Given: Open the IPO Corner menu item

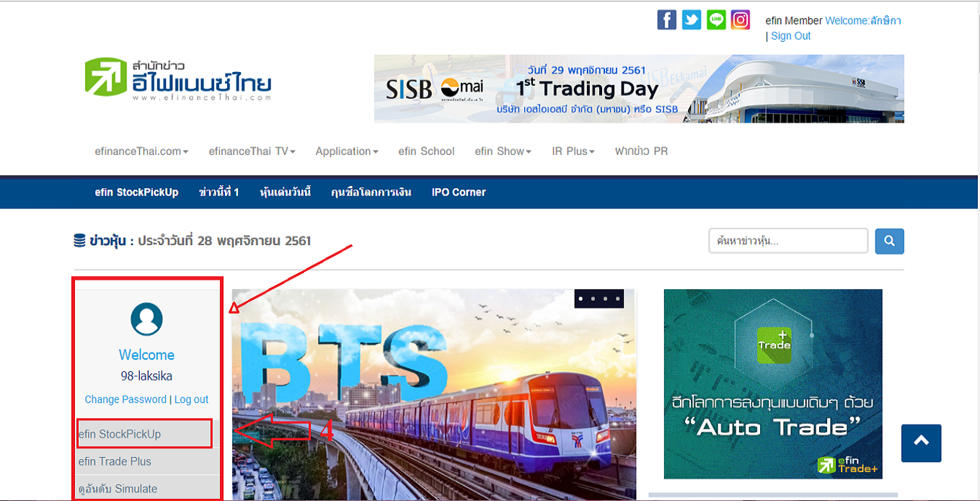Looking at the screenshot, I should click(459, 192).
